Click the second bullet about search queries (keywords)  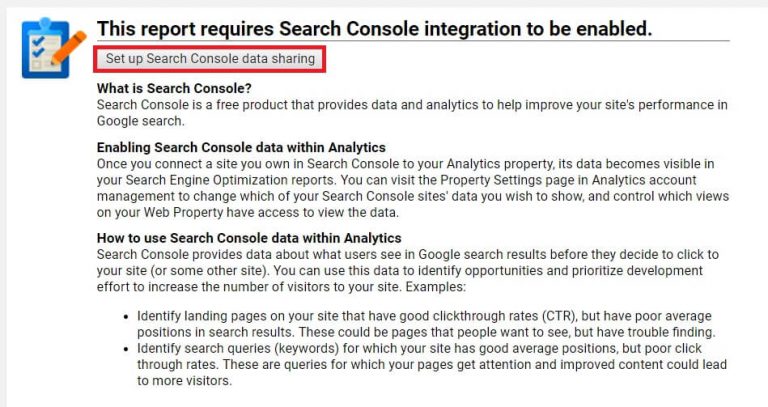pos(432,364)
